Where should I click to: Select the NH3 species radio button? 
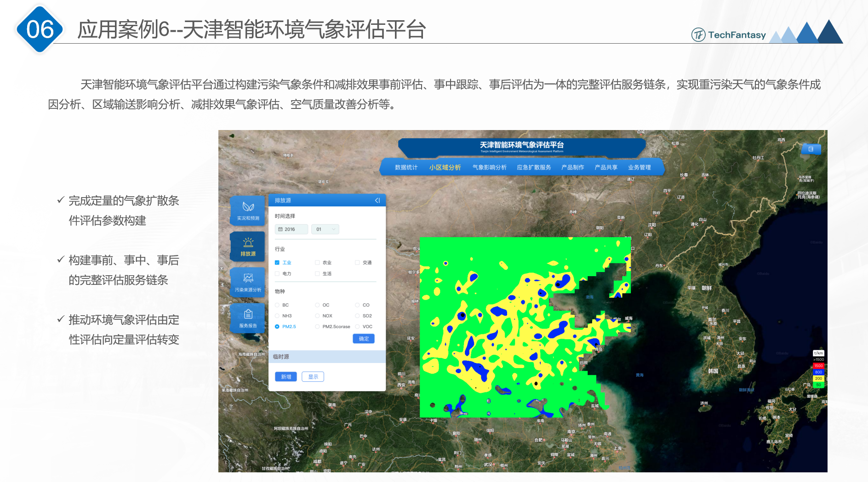coord(277,316)
